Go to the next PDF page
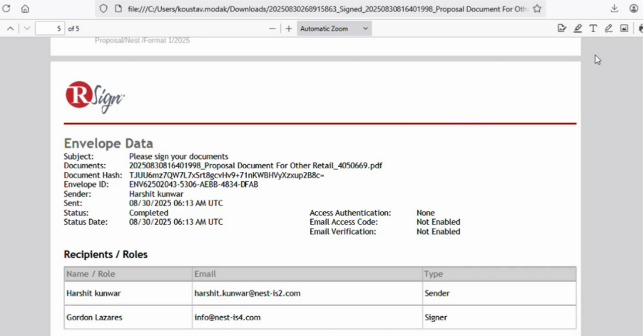The height and width of the screenshot is (336, 644). coord(27,29)
